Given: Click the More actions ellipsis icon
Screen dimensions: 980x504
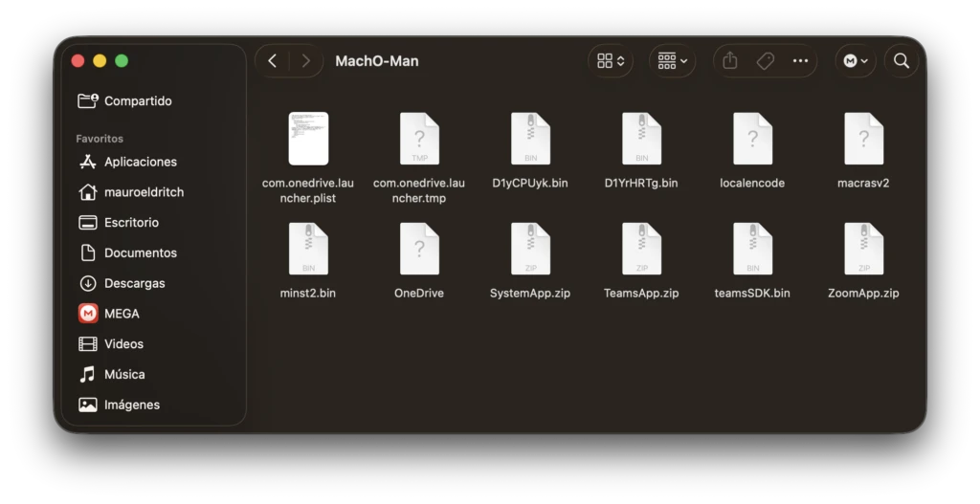Looking at the screenshot, I should pos(800,61).
